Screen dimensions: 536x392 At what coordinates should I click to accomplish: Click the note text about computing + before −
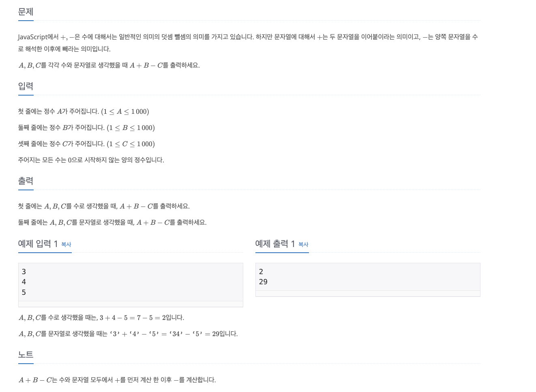pos(117,379)
